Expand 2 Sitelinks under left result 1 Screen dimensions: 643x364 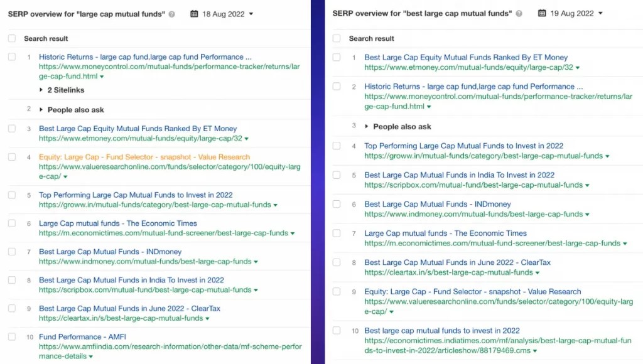click(62, 90)
